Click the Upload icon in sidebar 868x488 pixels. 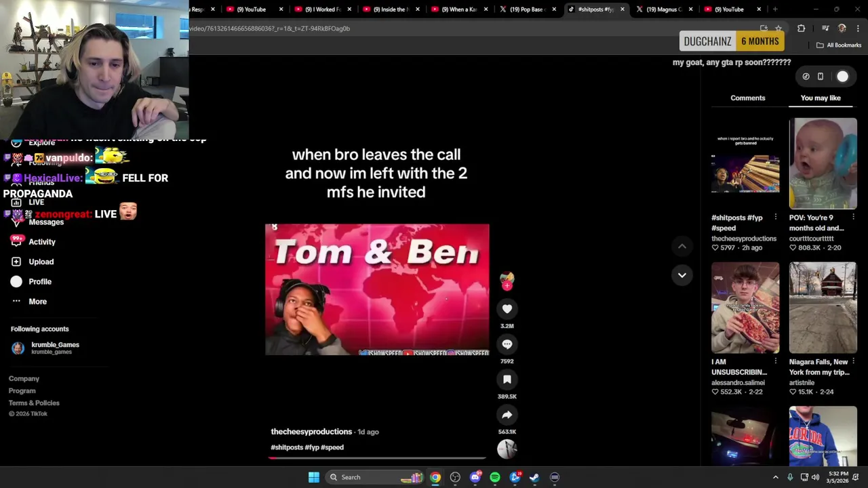click(x=16, y=262)
